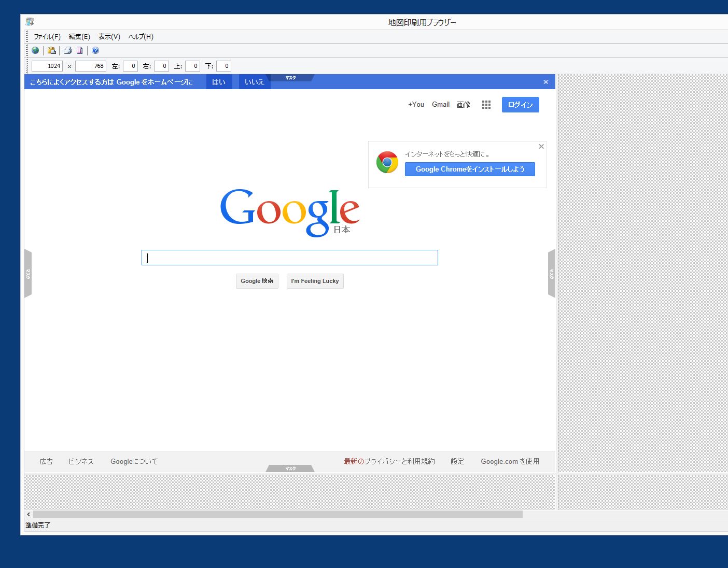Viewport: 728px width, 568px height.
Task: Open the +You link
Action: (416, 104)
